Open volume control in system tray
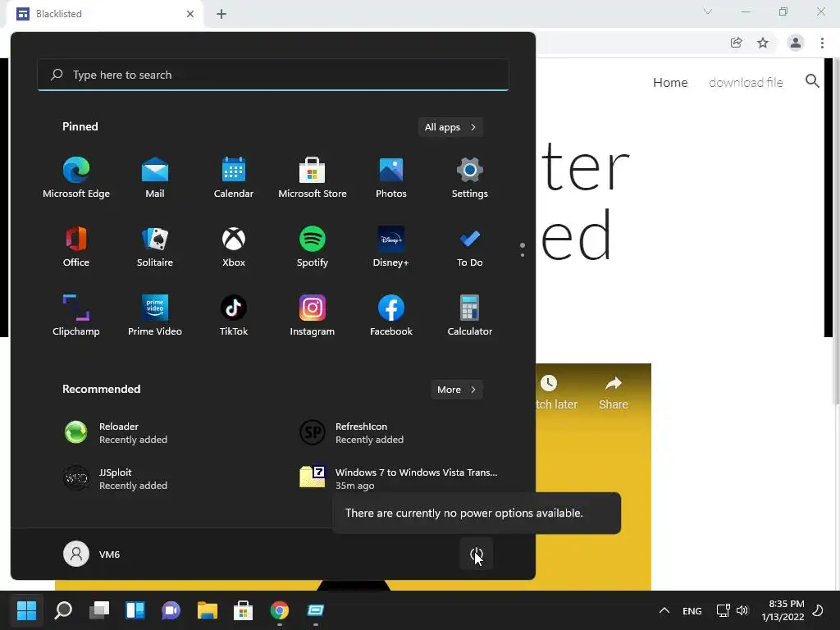The width and height of the screenshot is (840, 630). tap(742, 610)
